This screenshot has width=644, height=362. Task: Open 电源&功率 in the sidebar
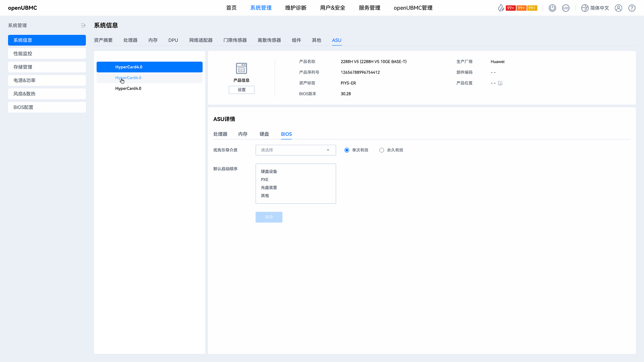click(47, 80)
